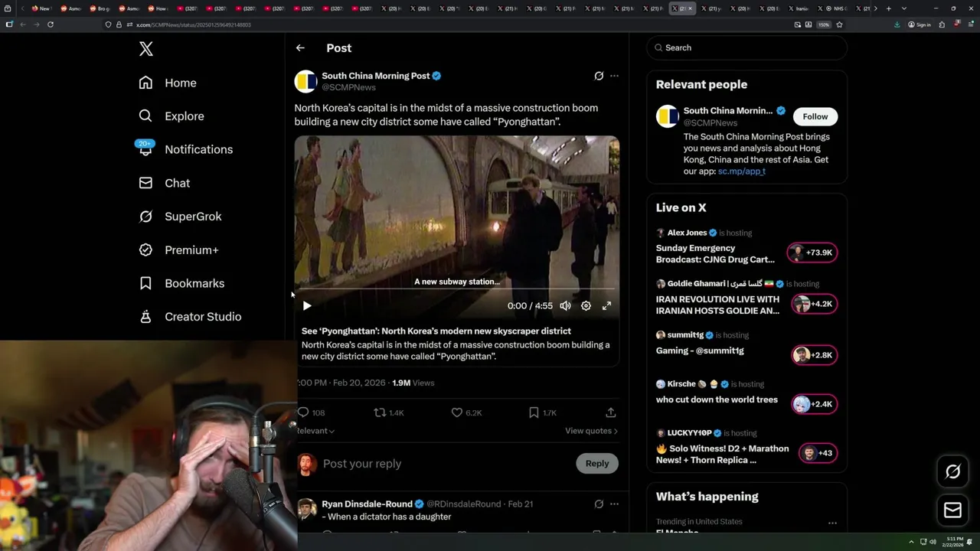Open the post's three-dot more menu
The image size is (980, 551).
pyautogui.click(x=614, y=76)
